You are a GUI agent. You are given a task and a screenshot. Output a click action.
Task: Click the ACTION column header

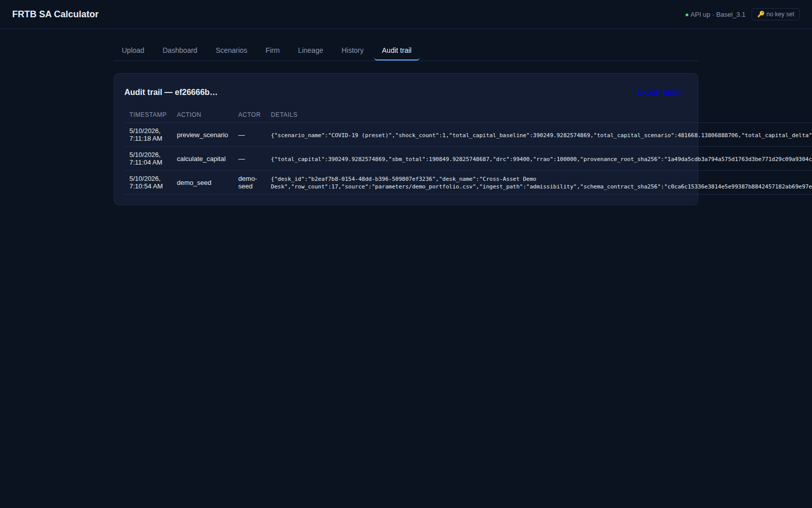pos(189,115)
